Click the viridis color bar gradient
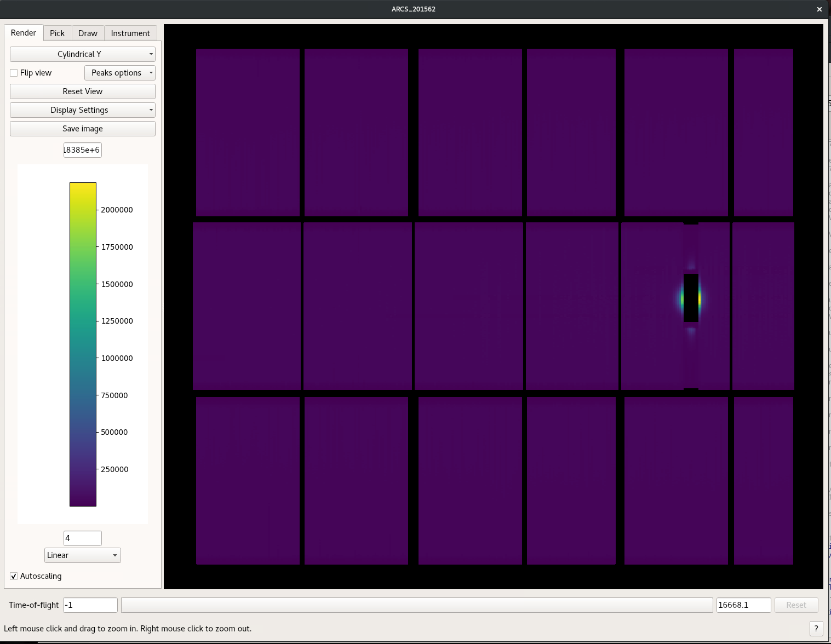The height and width of the screenshot is (644, 831). pyautogui.click(x=83, y=344)
